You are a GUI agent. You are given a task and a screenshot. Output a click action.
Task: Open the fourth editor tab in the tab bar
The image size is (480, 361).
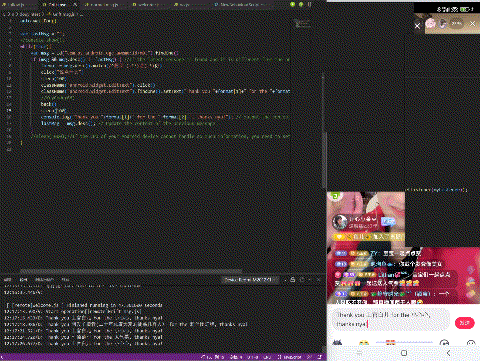tap(148, 5)
